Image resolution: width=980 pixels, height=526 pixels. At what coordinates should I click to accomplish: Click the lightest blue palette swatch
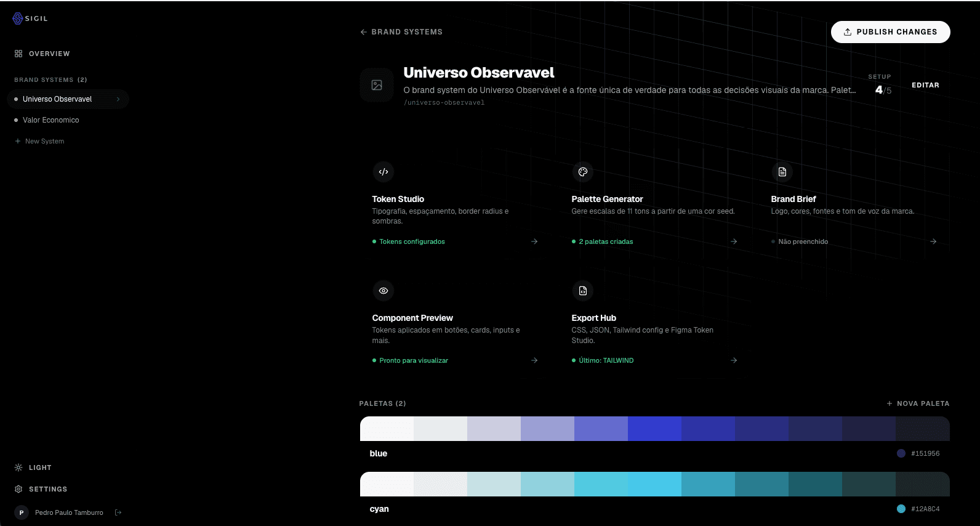click(387, 429)
